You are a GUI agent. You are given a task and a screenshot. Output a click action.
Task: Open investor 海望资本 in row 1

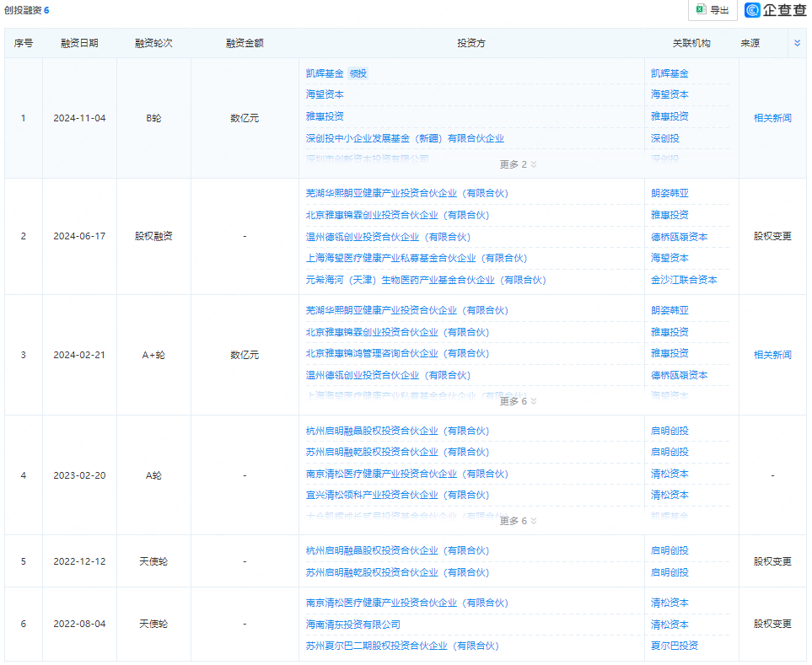point(325,94)
